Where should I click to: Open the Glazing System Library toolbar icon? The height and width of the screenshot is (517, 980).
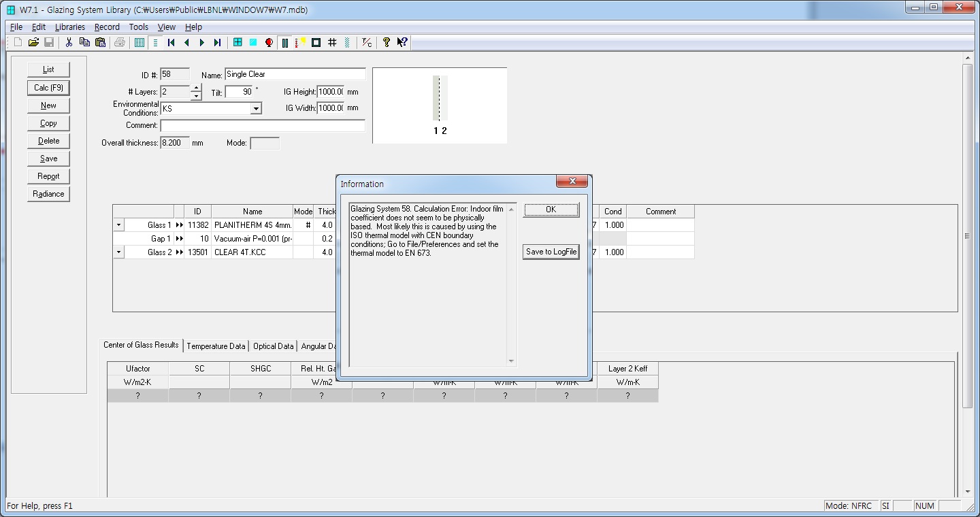click(284, 42)
